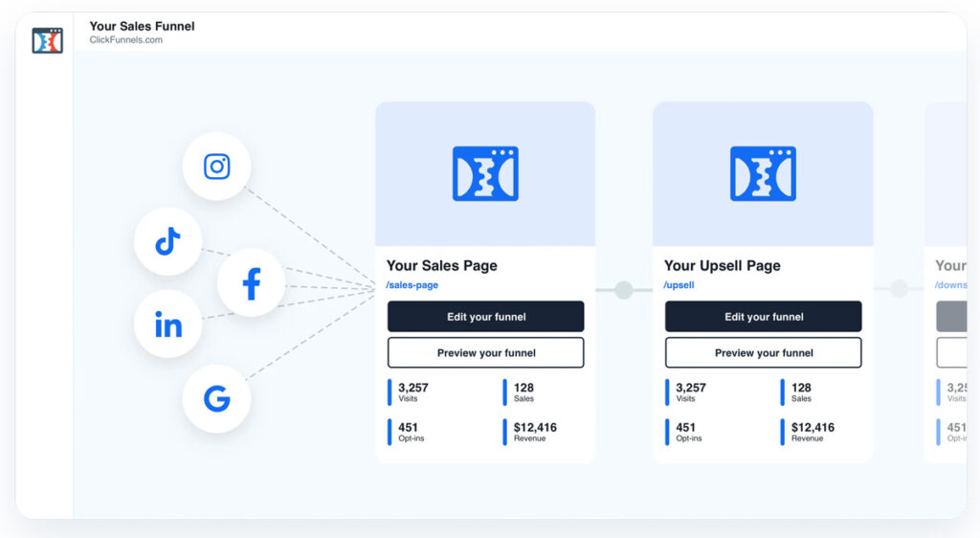The image size is (980, 538).
Task: Click Preview your funnel on Upsell Page
Action: 763,353
